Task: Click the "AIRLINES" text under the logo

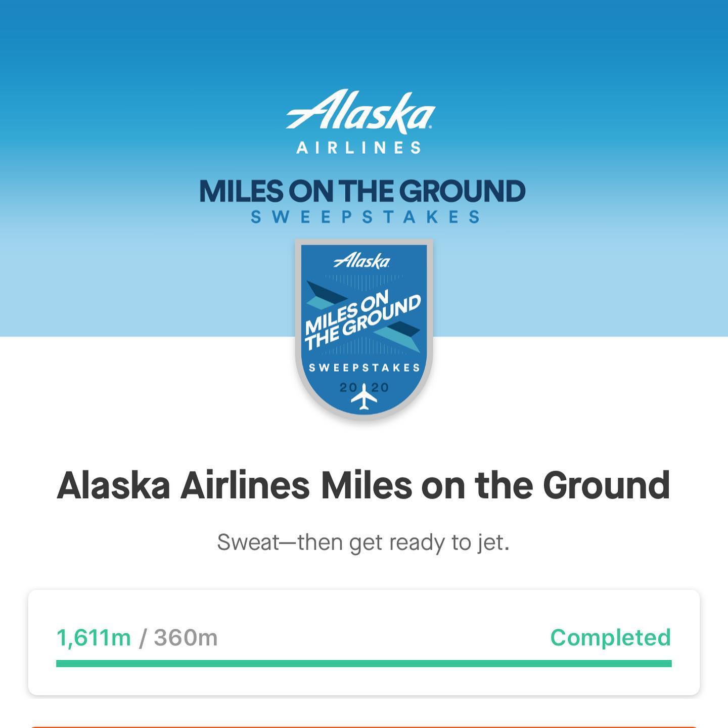Action: click(359, 148)
